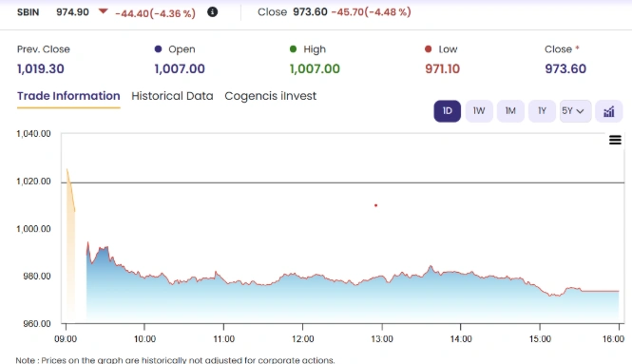Open the advanced chart icon button
632x364 pixels.
point(608,111)
